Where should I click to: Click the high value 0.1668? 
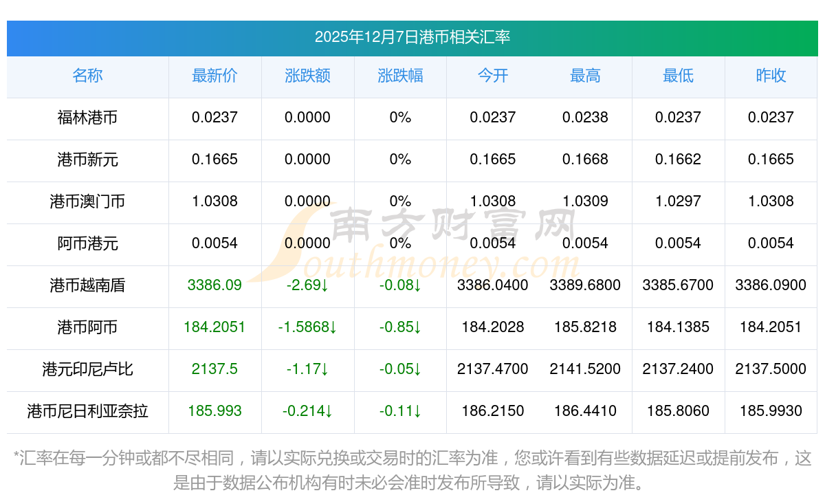tap(585, 160)
